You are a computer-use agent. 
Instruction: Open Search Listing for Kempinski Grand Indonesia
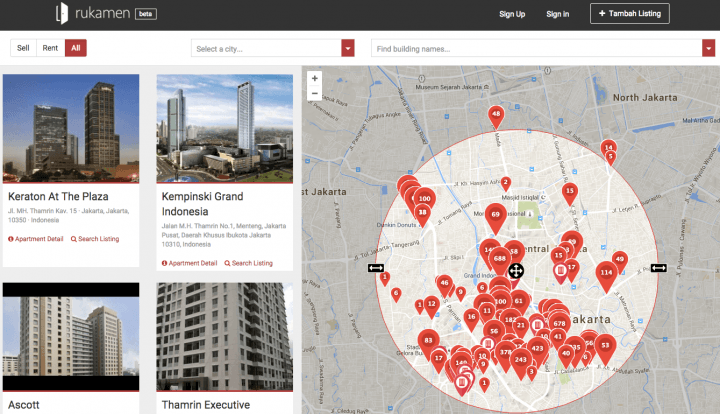tap(249, 263)
